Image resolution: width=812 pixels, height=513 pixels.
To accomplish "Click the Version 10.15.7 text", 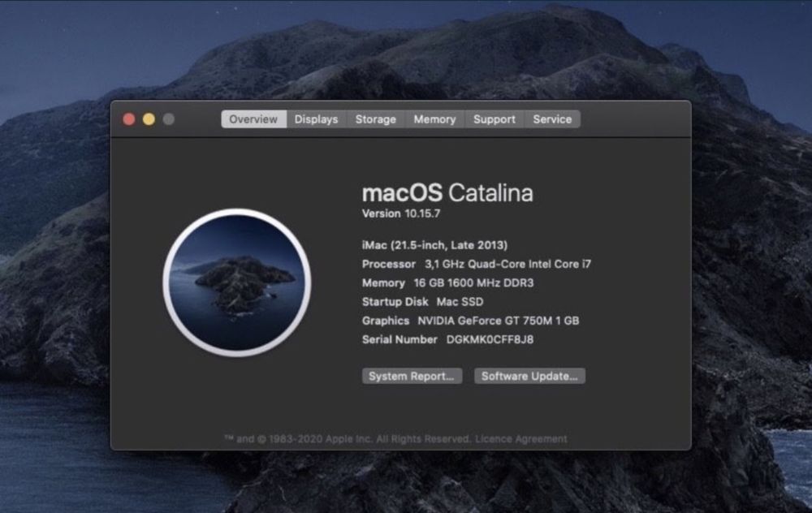I will [401, 213].
